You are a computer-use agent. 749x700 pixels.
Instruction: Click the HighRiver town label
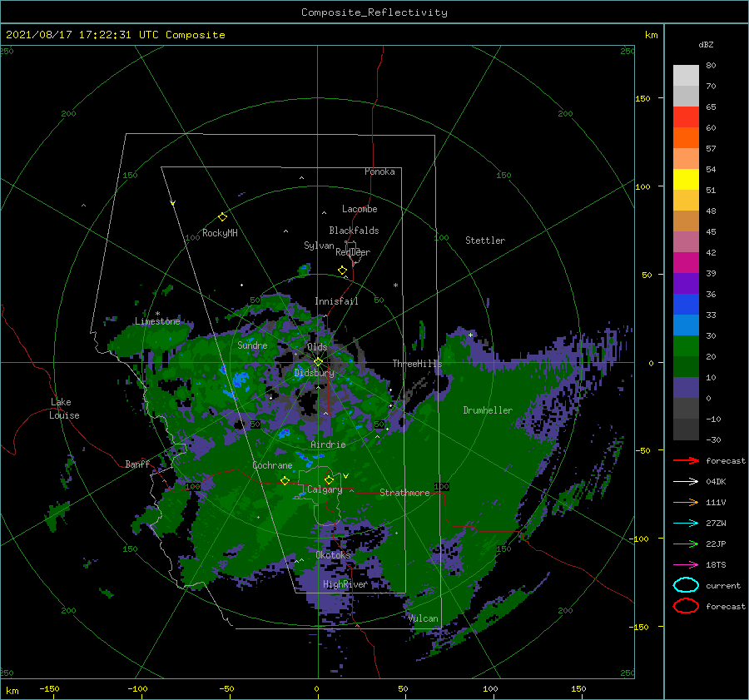[x=345, y=584]
